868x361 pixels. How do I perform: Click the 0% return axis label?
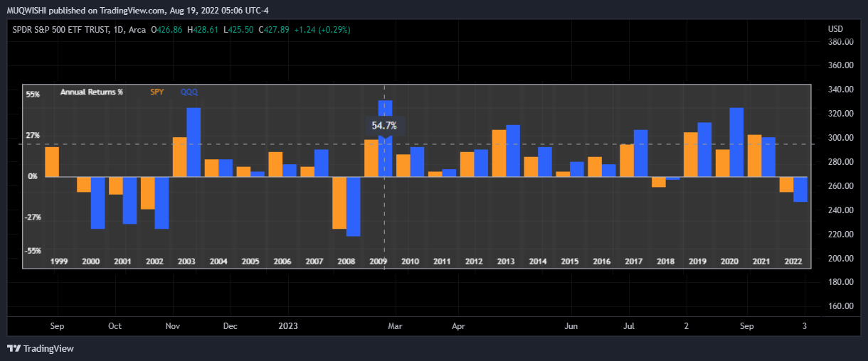click(x=33, y=176)
